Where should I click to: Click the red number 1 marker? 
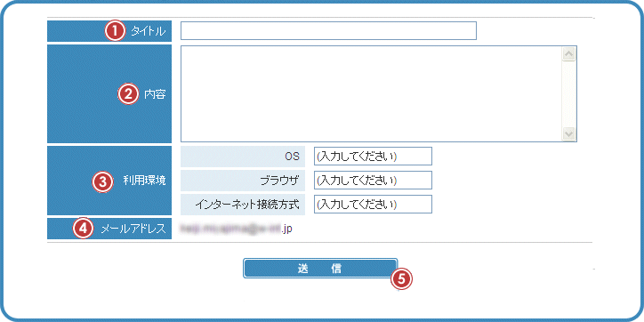click(x=115, y=31)
